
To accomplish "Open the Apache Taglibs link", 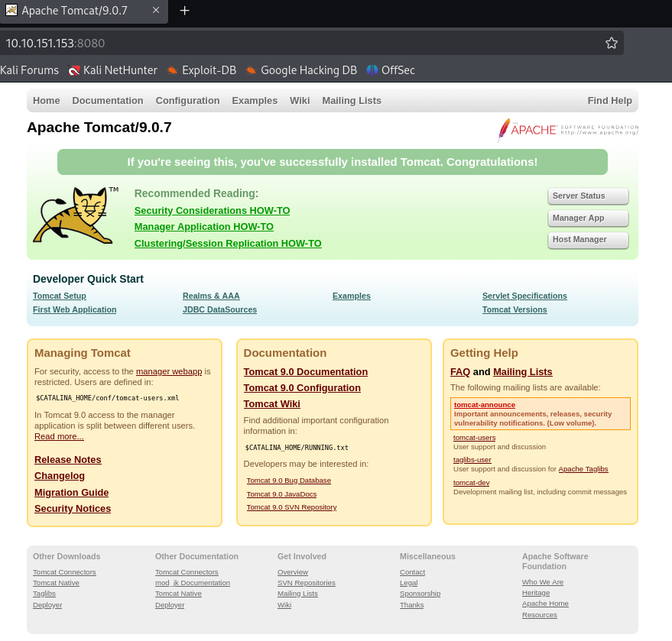I will [583, 469].
